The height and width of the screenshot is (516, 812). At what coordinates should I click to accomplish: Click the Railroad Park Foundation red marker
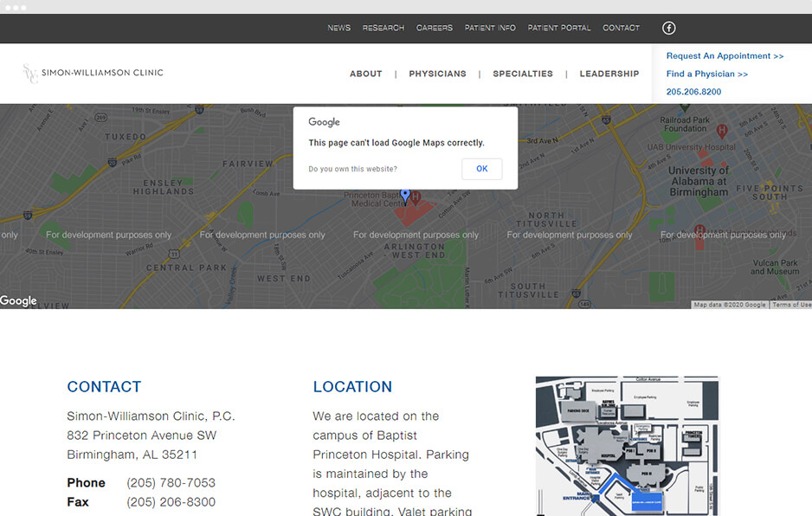coord(721,131)
